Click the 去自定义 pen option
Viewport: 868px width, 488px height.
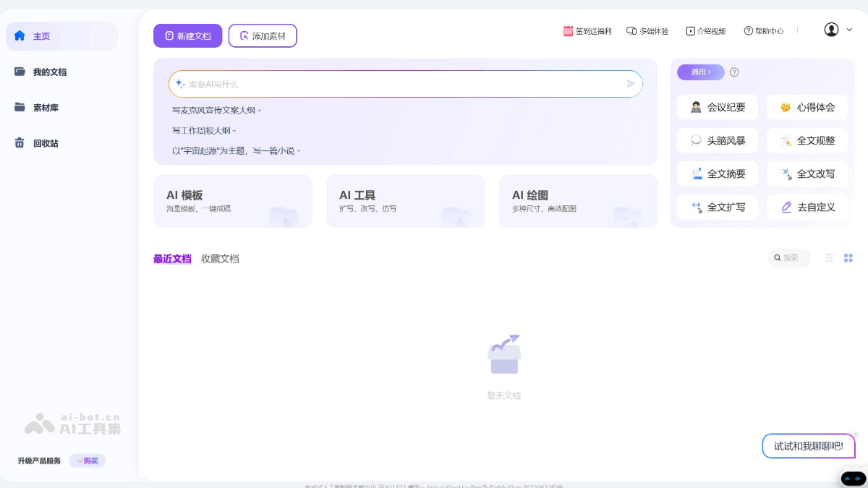(x=807, y=207)
